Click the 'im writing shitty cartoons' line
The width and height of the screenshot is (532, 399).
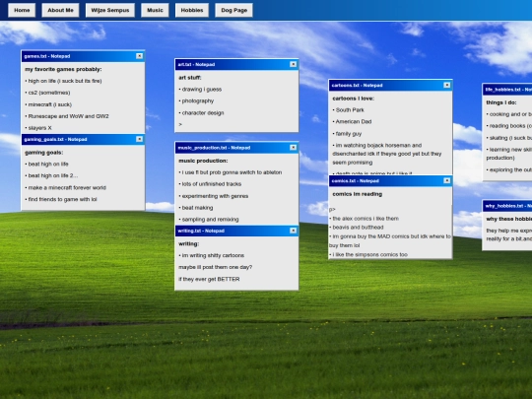[212, 255]
